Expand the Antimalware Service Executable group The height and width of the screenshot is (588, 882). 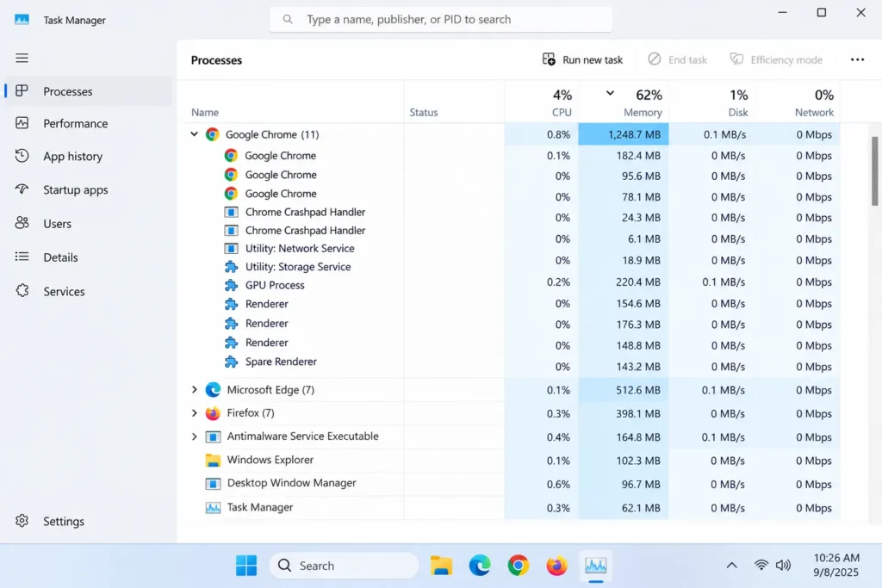[x=194, y=436]
